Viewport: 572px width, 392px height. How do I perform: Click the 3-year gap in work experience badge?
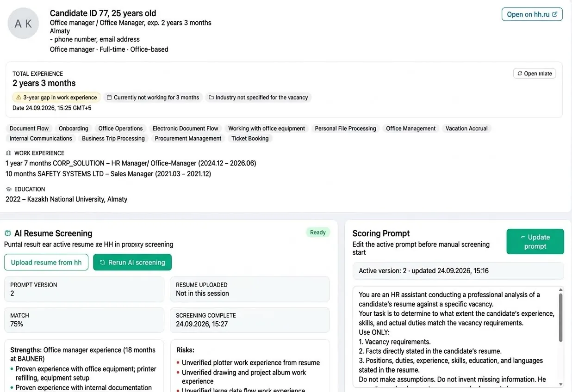click(56, 98)
